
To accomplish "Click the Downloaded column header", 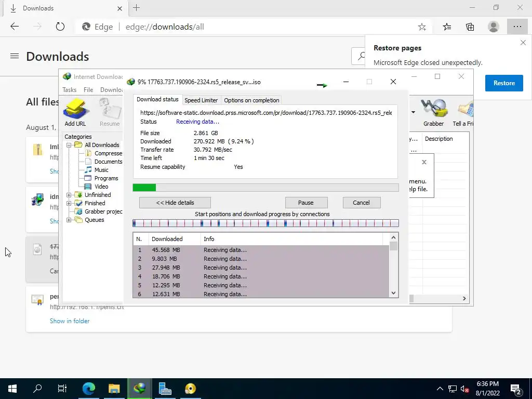I will pos(175,239).
